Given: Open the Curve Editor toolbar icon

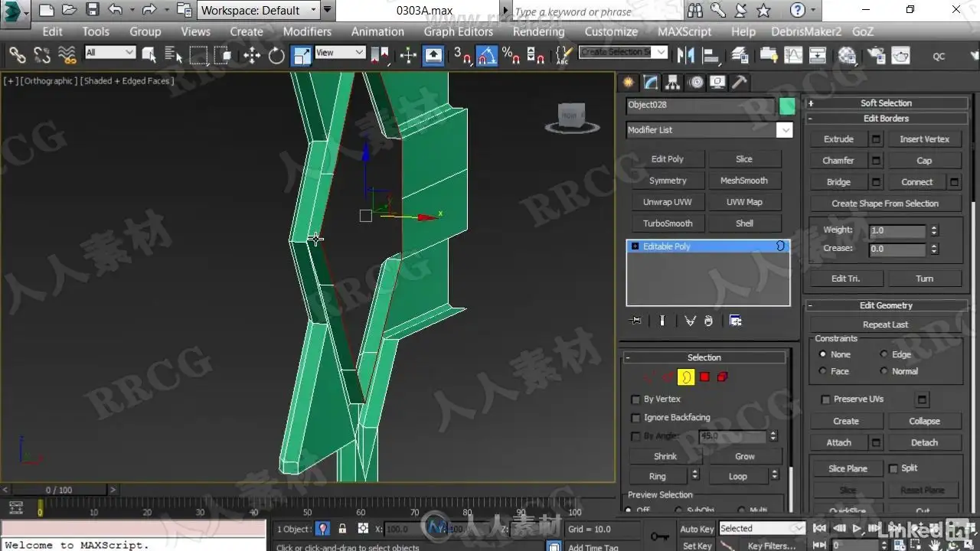Looking at the screenshot, I should point(793,55).
